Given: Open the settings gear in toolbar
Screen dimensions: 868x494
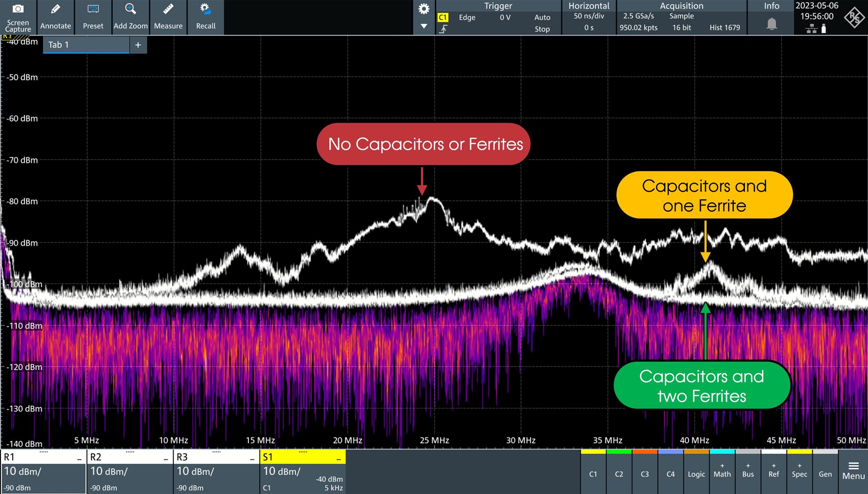Looking at the screenshot, I should point(424,9).
